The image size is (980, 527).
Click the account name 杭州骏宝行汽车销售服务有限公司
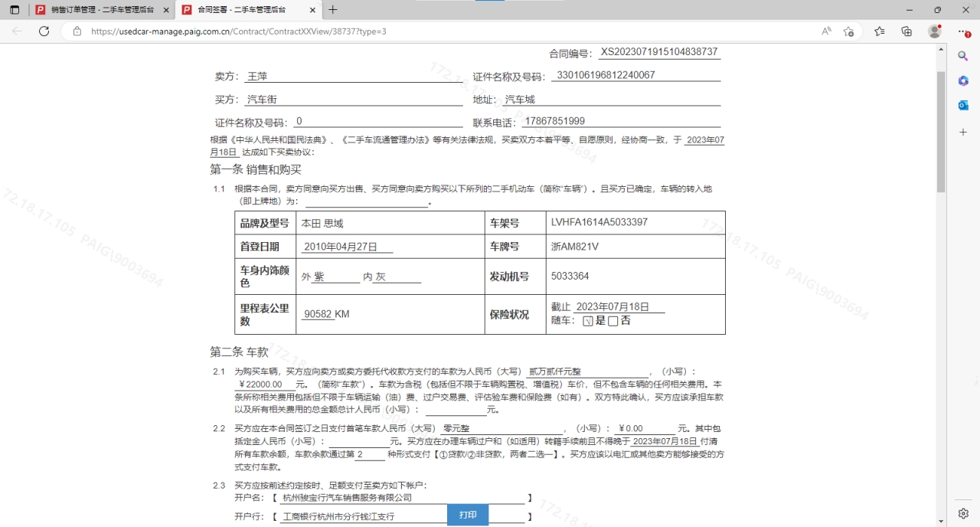point(347,498)
